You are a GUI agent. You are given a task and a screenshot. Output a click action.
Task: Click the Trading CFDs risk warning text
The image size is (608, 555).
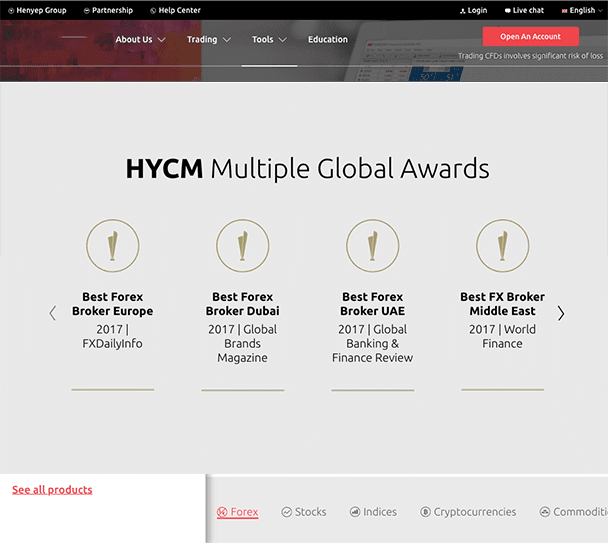(530, 56)
